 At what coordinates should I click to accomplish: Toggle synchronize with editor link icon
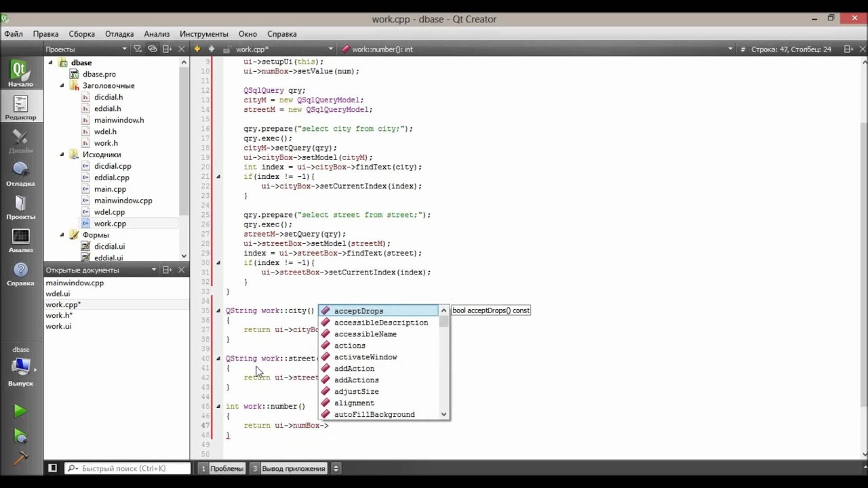153,49
